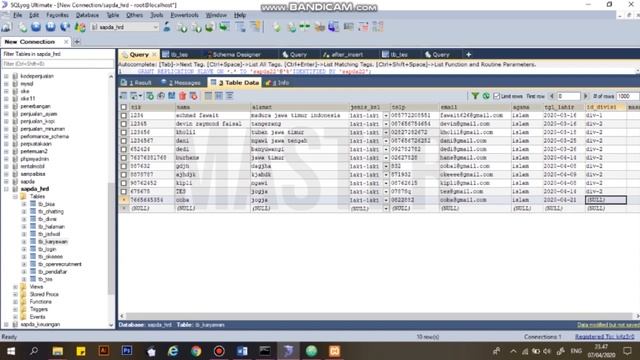Image resolution: width=640 pixels, height=360 pixels.
Task: Switch to the 1 Result tab
Action: (x=136, y=82)
